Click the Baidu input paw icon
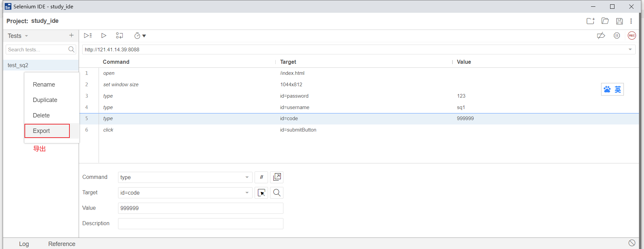The height and width of the screenshot is (249, 644). [607, 89]
